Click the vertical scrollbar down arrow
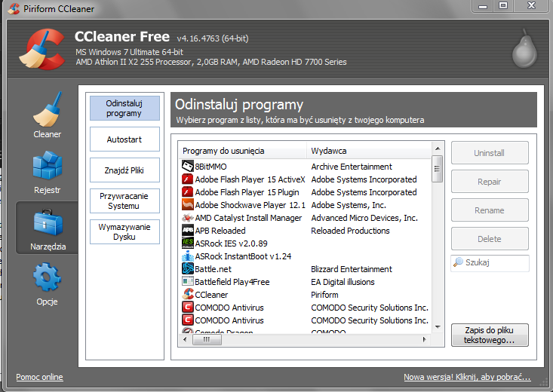This screenshot has width=553, height=392. [x=438, y=327]
